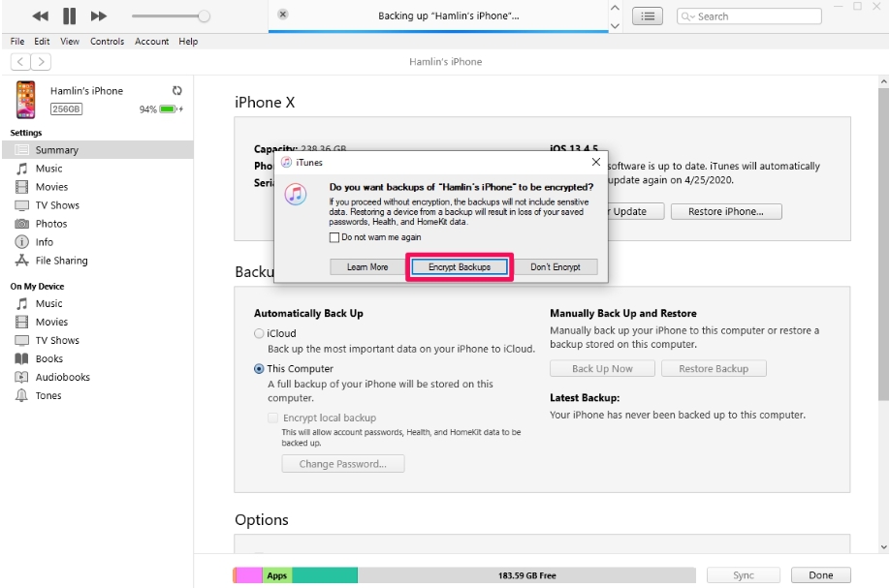Image resolution: width=890 pixels, height=588 pixels.
Task: Open the list view button by search
Action: coord(648,16)
